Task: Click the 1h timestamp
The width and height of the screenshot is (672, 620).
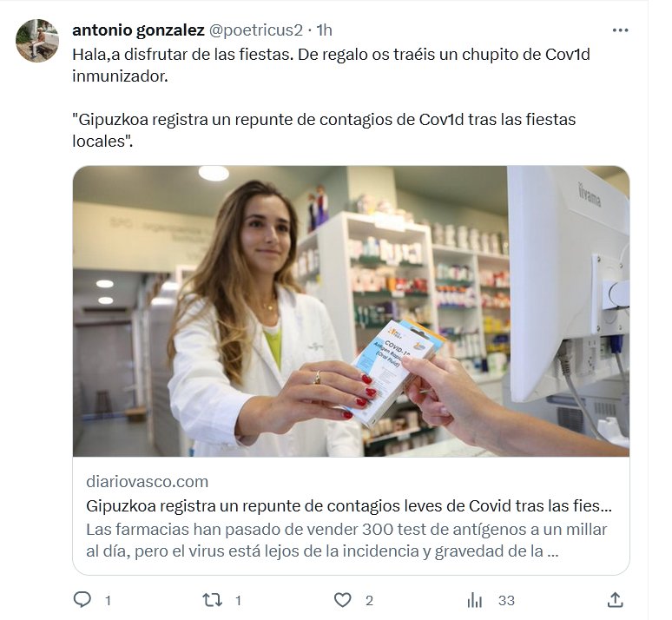Action: click(325, 30)
